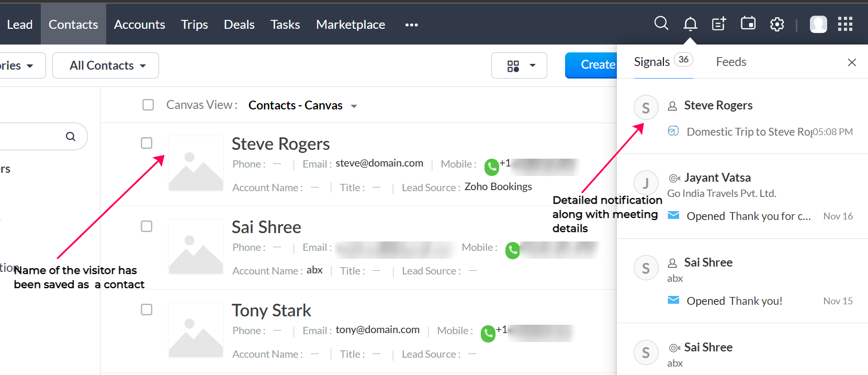Click the user profile avatar

(x=818, y=24)
